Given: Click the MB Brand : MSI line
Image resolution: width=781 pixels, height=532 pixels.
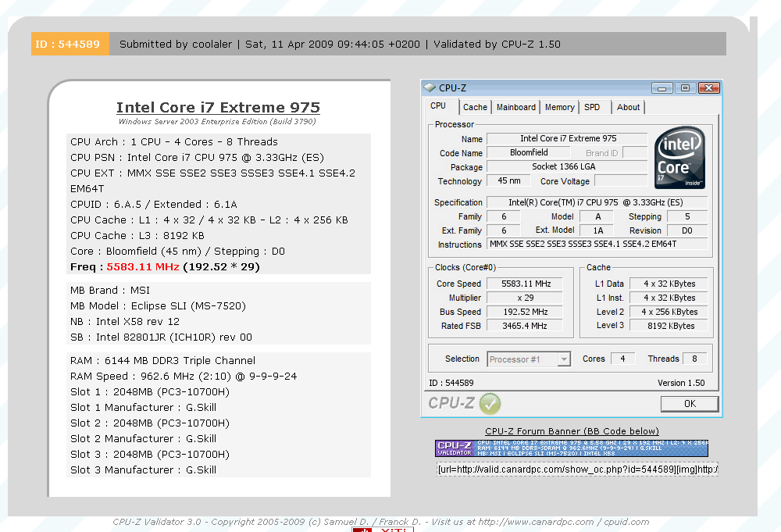Looking at the screenshot, I should [x=109, y=291].
